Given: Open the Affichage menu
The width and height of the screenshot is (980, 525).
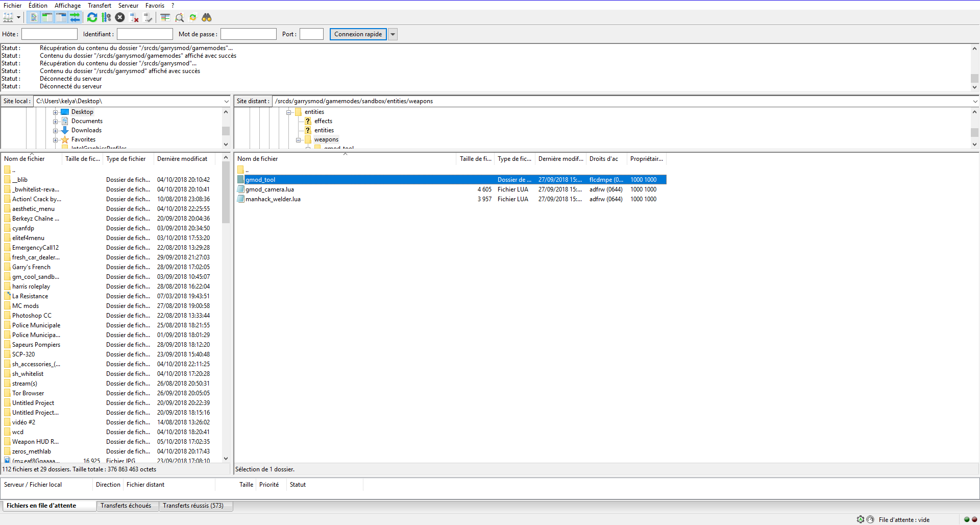Looking at the screenshot, I should point(67,6).
